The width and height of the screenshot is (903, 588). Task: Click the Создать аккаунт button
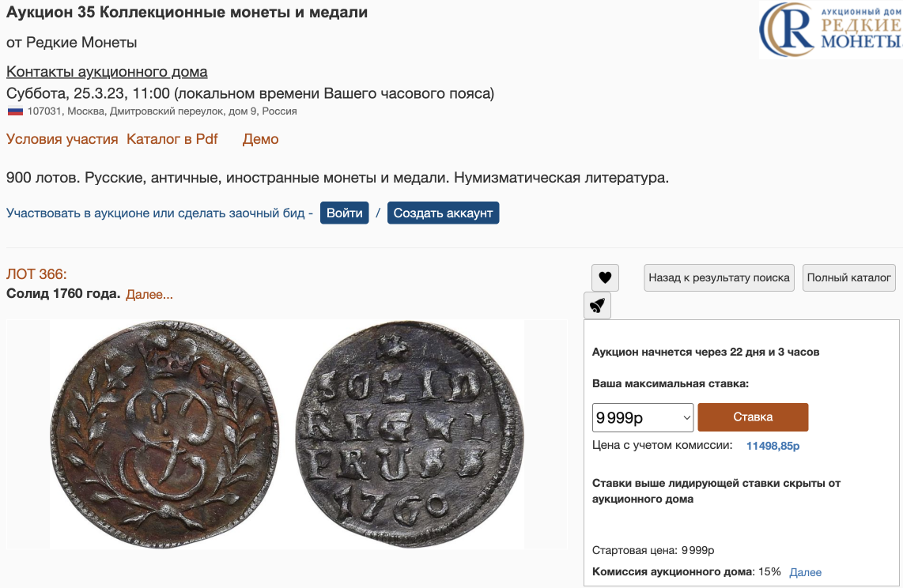(443, 213)
